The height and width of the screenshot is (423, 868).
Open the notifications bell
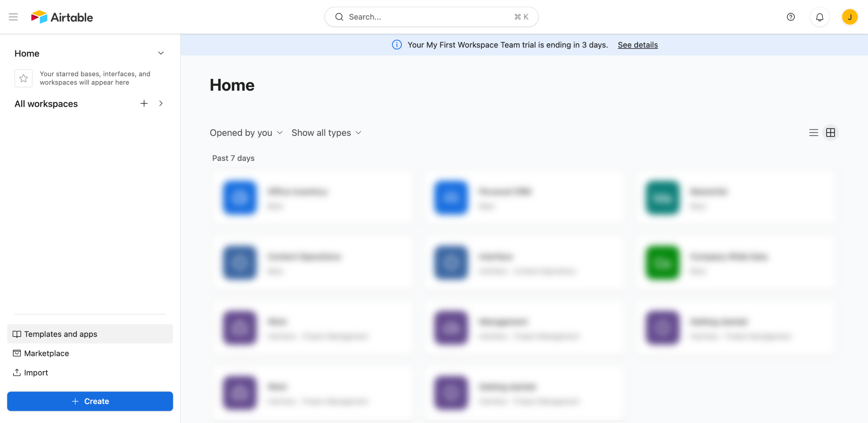tap(820, 17)
